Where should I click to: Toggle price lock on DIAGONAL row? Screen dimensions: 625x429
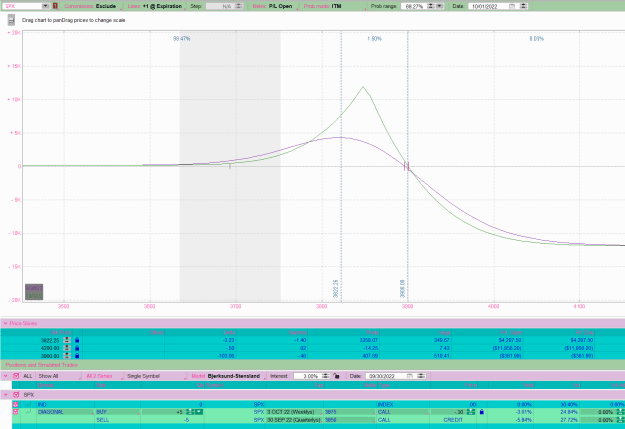482,412
